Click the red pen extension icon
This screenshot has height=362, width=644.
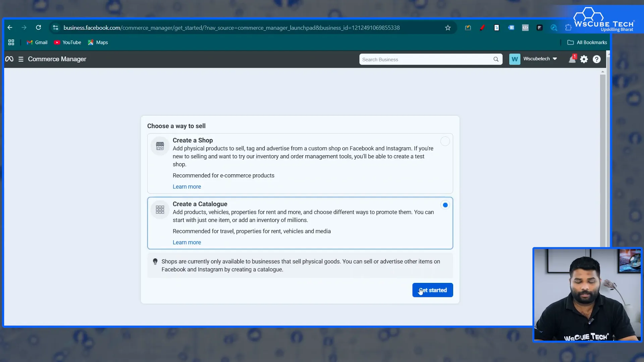[x=482, y=28]
